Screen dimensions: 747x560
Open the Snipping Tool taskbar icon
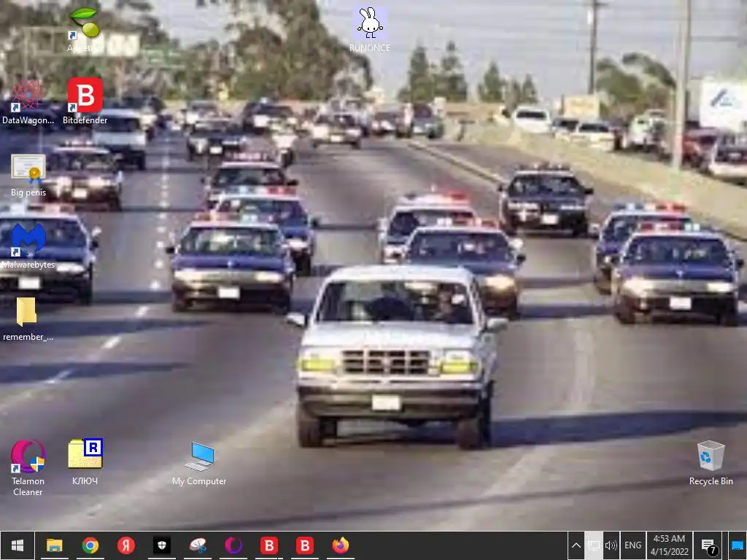pos(198,545)
